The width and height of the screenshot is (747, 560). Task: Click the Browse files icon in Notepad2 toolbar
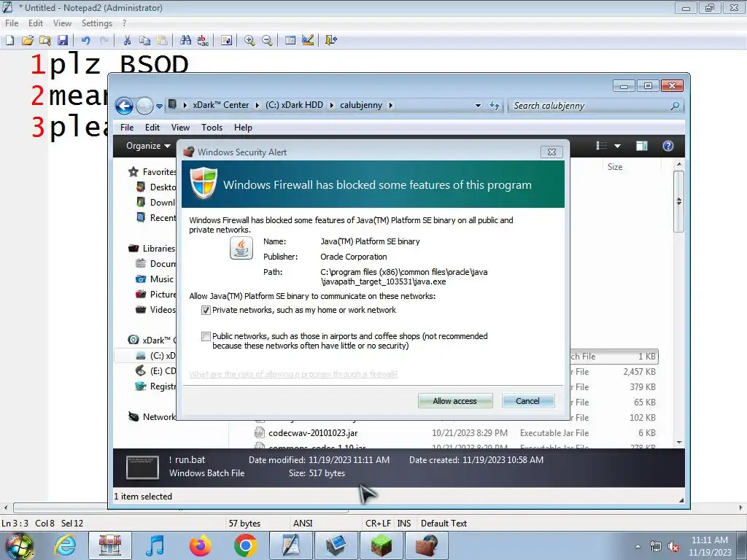coord(45,41)
